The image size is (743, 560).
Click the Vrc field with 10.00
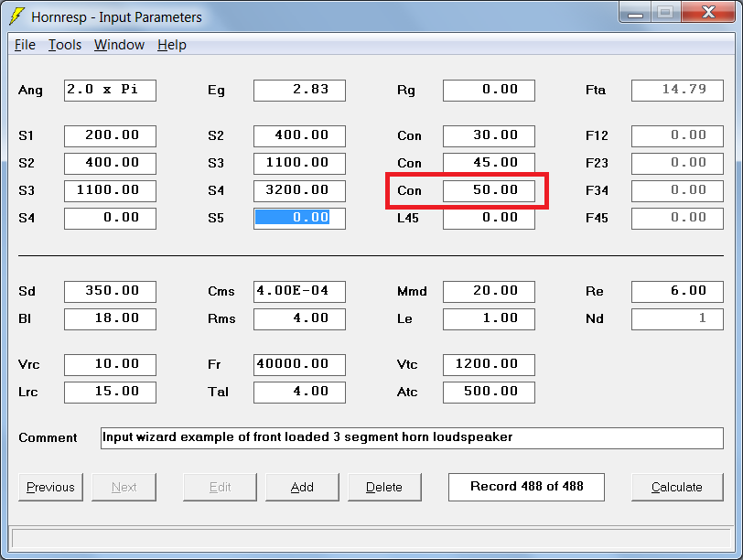[110, 365]
